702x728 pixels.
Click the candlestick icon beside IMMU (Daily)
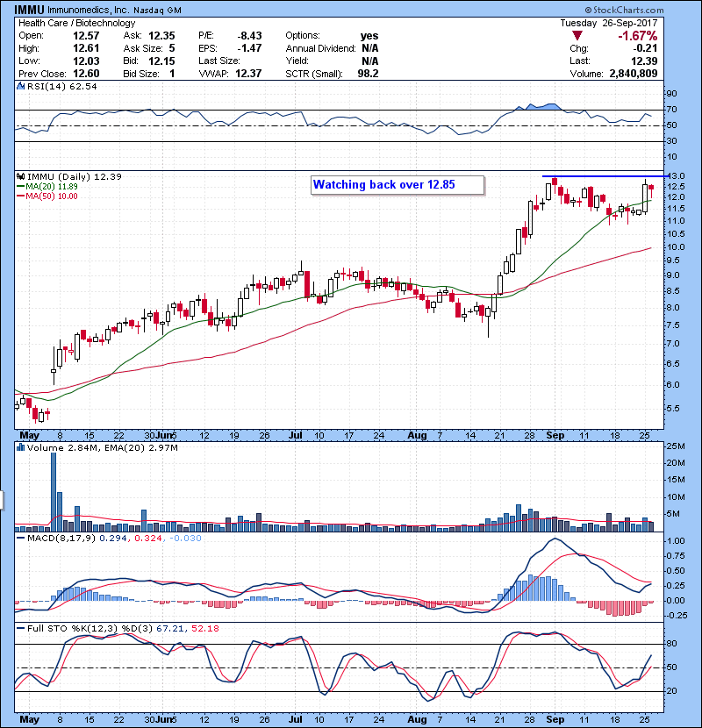(x=20, y=176)
